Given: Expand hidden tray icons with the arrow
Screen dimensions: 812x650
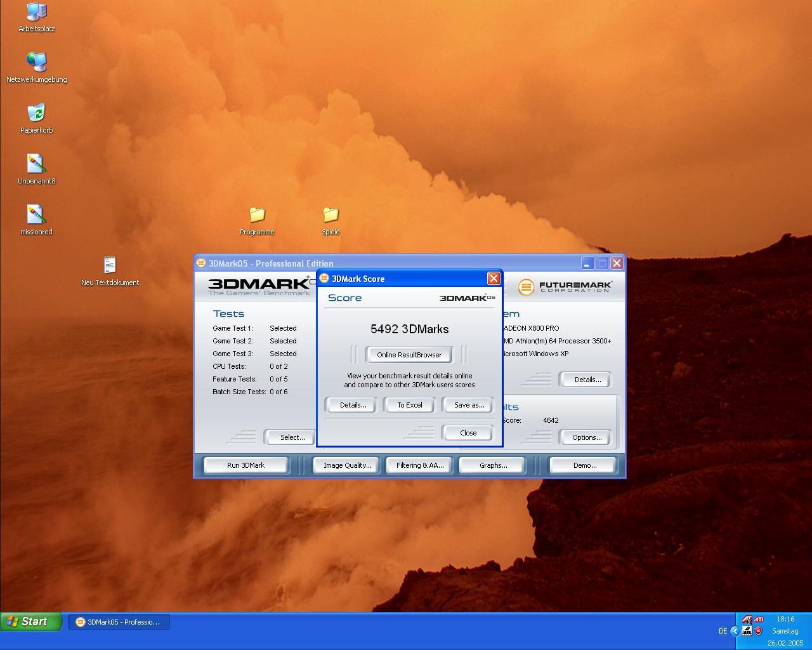Looking at the screenshot, I should click(x=735, y=631).
